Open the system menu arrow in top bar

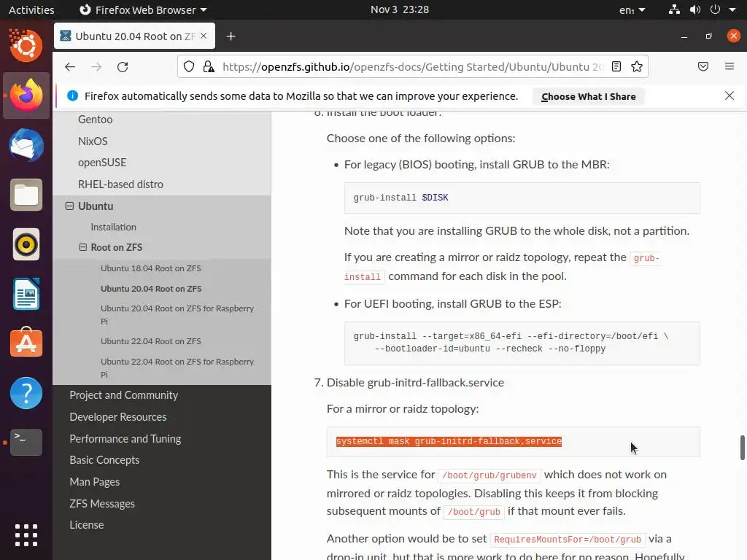732,10
